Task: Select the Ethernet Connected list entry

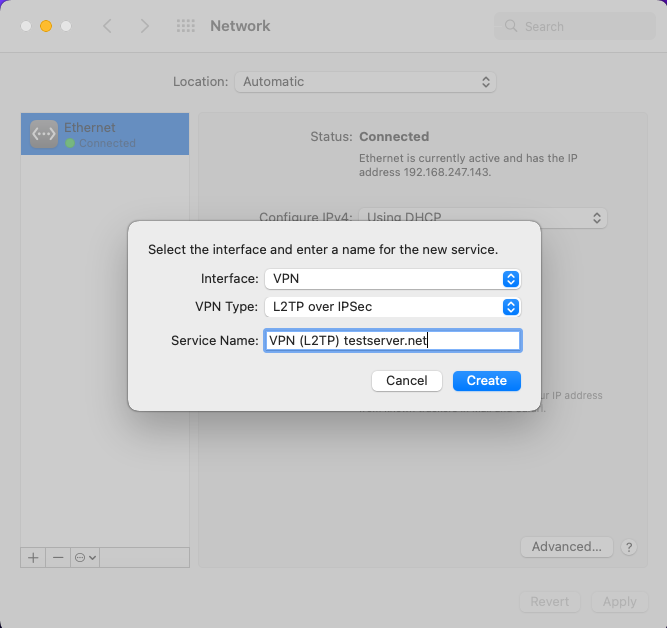Action: click(x=105, y=134)
